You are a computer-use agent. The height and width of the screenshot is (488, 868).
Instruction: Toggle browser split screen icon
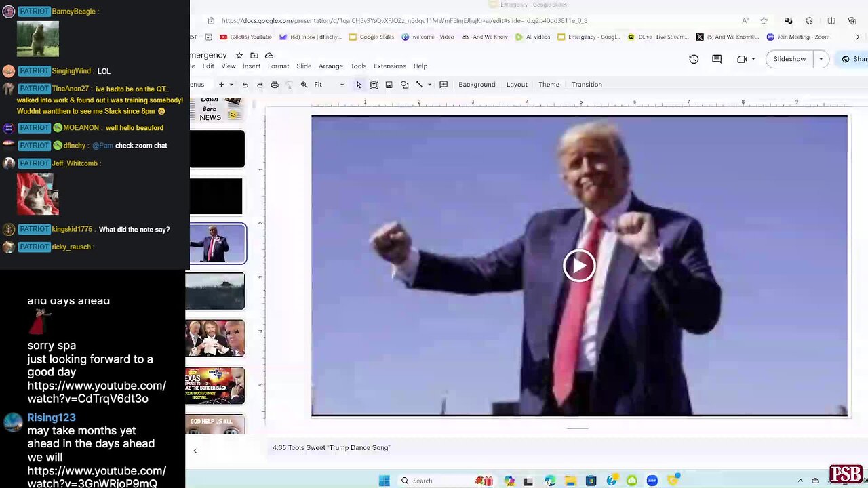[x=831, y=21]
